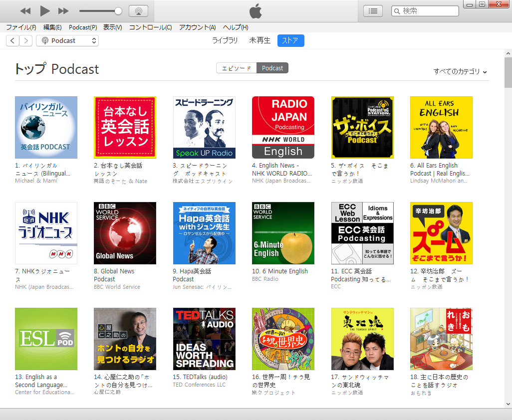Open the ヘルプ(H) menu
Screen dimensions: 512x420
[236, 27]
